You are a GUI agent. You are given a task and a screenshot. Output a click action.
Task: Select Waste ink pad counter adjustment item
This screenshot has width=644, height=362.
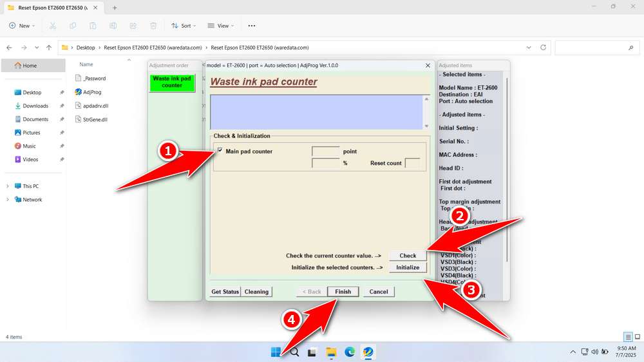point(172,82)
